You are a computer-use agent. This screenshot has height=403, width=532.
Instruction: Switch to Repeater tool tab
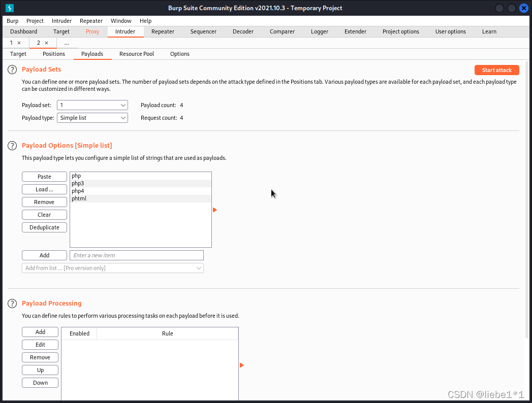tap(163, 31)
